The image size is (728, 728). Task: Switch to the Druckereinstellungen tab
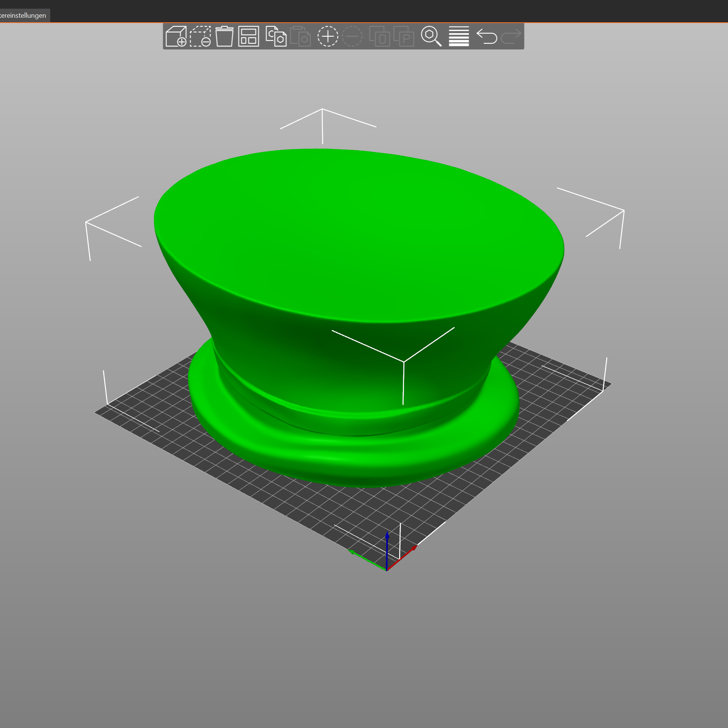(23, 15)
